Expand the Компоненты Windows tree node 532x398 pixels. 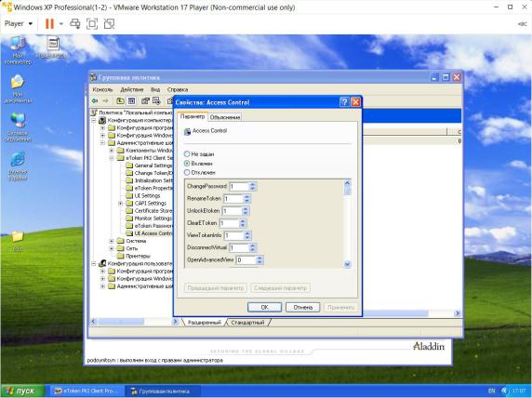pyautogui.click(x=112, y=151)
